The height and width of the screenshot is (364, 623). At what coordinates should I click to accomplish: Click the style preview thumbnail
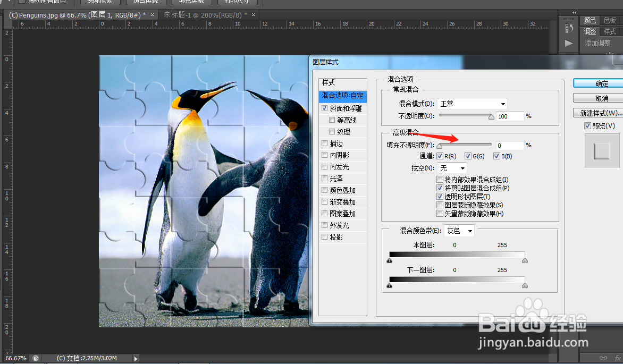(x=602, y=150)
